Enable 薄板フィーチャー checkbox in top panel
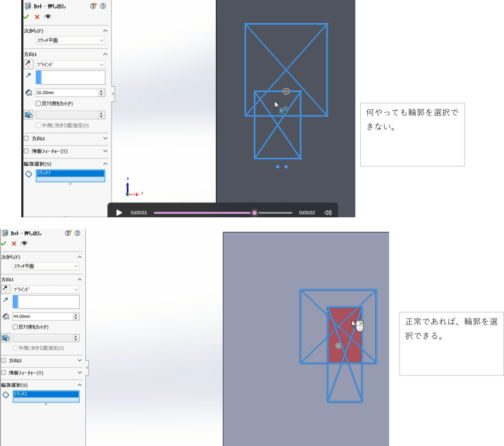This screenshot has height=446, width=504. [26, 151]
